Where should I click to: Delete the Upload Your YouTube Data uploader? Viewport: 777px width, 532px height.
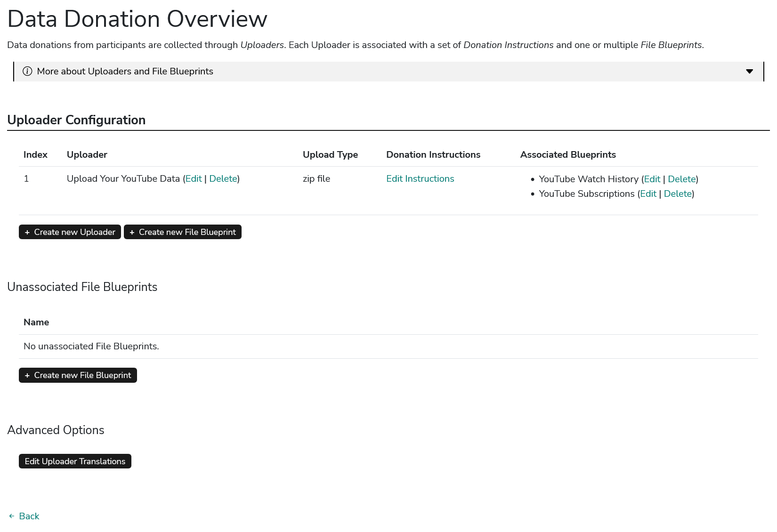[x=223, y=178]
